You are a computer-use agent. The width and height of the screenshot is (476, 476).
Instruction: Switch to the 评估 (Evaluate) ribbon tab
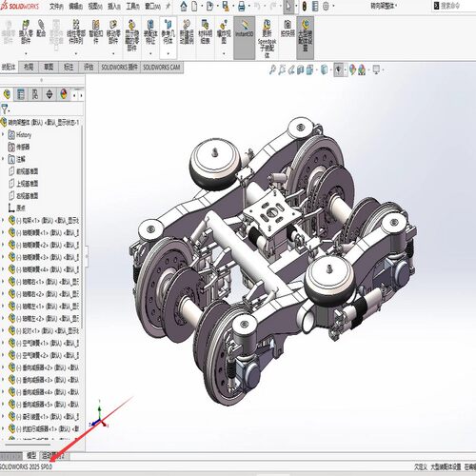tap(89, 67)
